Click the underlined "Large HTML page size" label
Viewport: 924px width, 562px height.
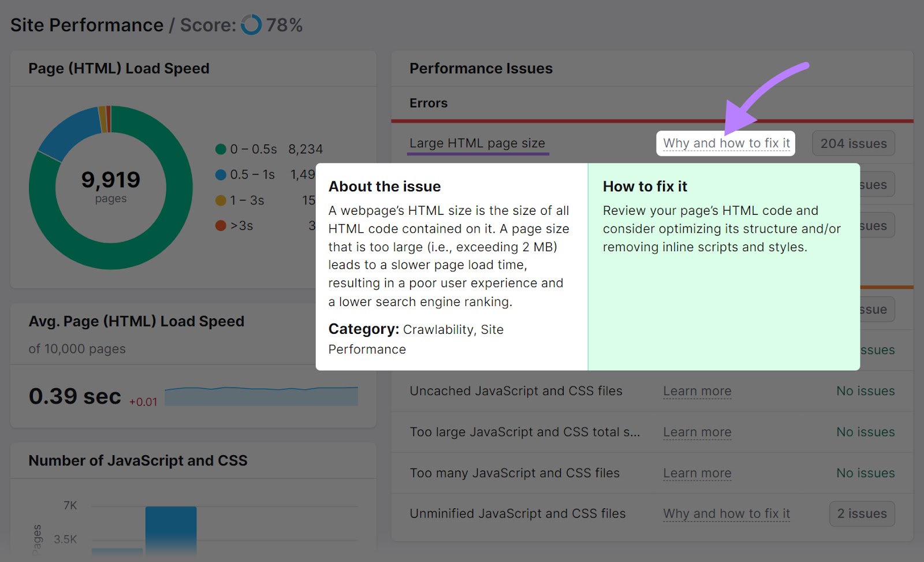477,143
